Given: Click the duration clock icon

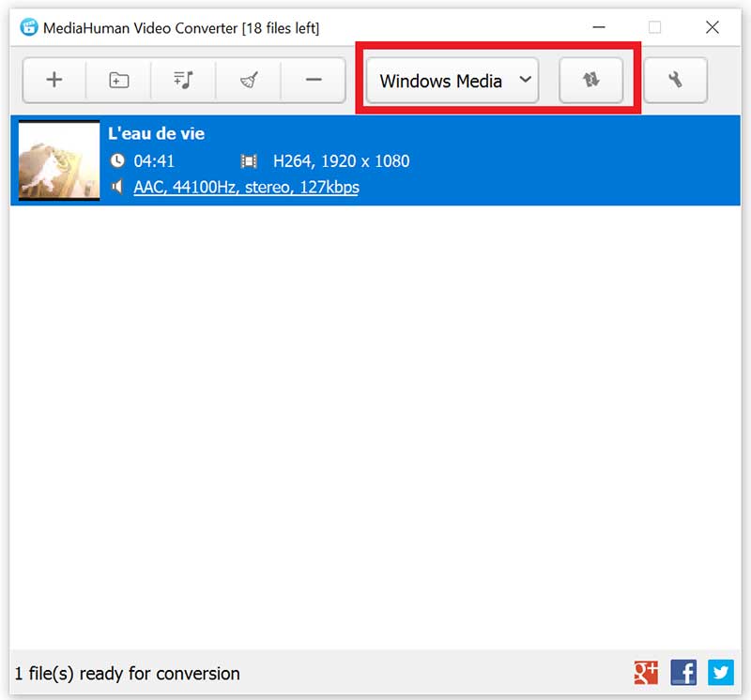Looking at the screenshot, I should tap(118, 160).
